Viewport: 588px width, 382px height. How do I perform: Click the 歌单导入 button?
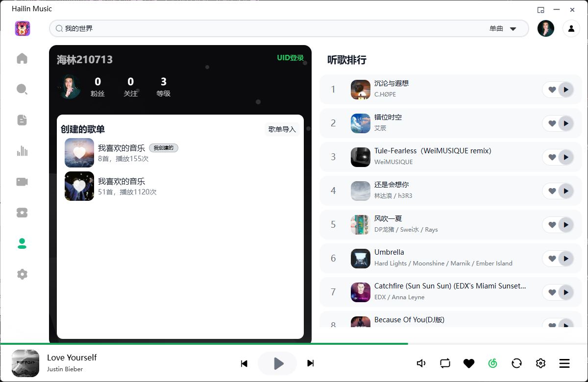click(282, 129)
